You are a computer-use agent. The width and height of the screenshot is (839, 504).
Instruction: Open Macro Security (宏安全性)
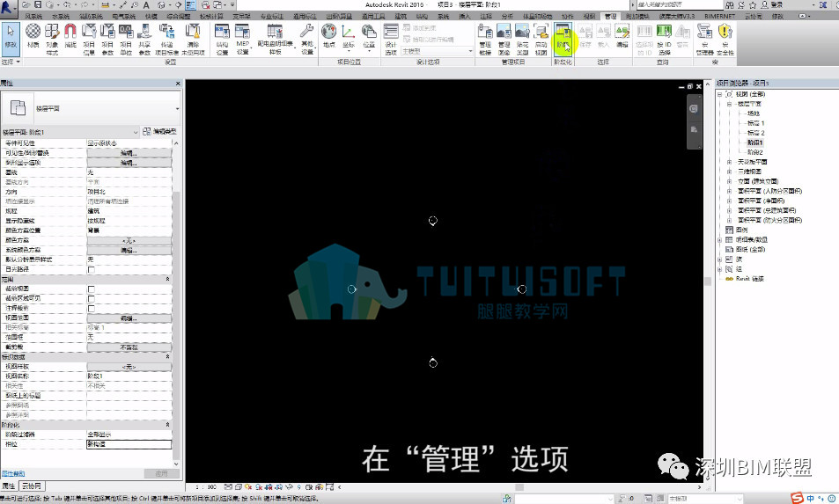pos(725,39)
